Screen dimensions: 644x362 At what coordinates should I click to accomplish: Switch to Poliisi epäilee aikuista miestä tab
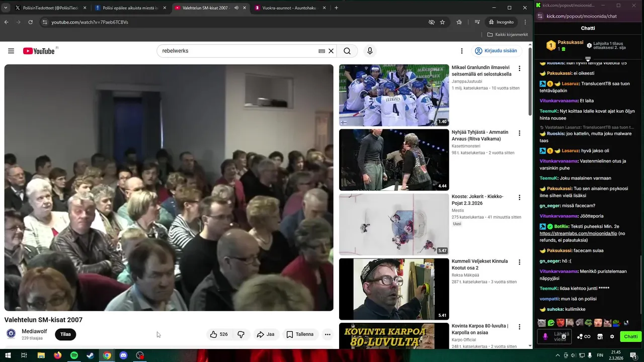pos(130,8)
